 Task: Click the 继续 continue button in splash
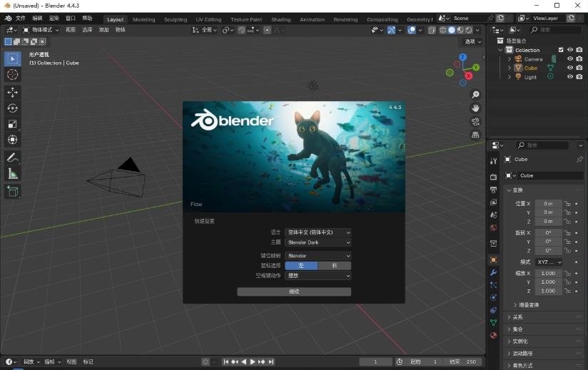tap(294, 292)
